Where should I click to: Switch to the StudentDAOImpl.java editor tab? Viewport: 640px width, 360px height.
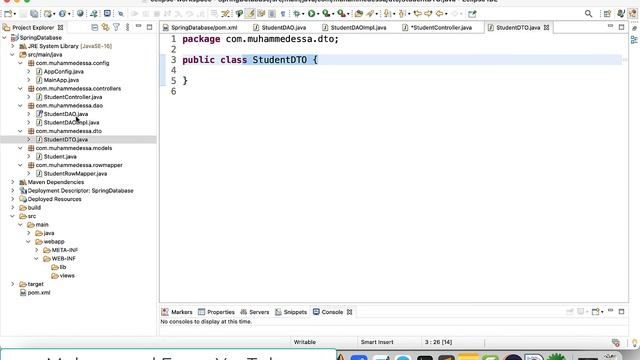click(354, 27)
